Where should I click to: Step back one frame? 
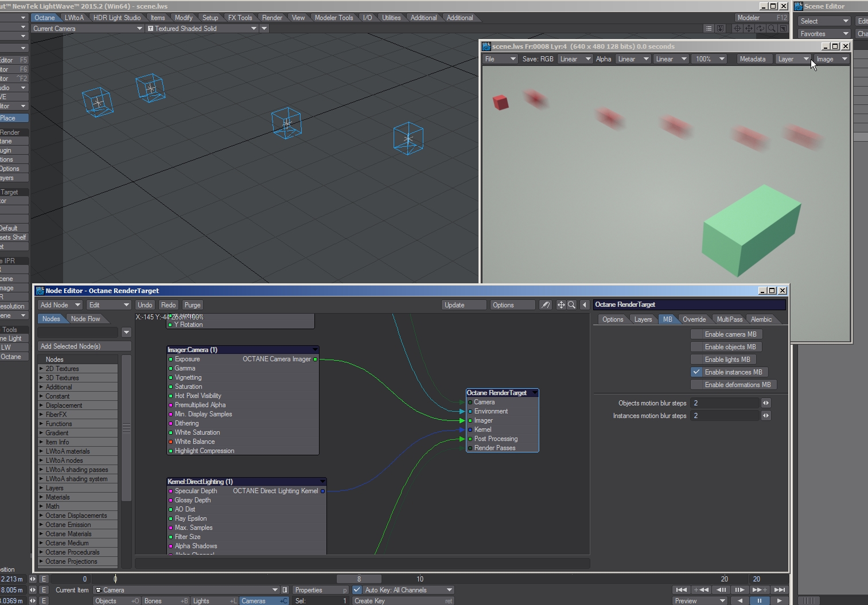721,590
